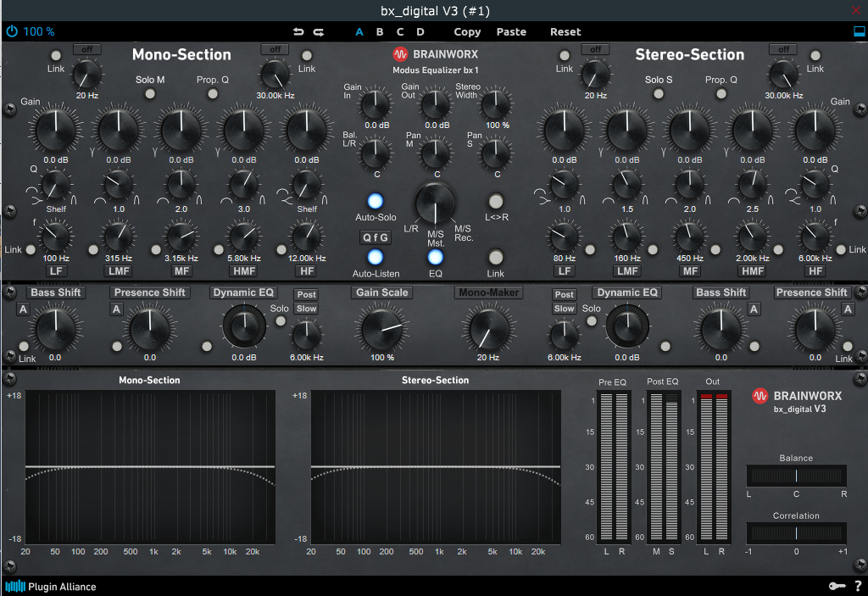
Task: Select preset bank B
Action: [x=380, y=31]
